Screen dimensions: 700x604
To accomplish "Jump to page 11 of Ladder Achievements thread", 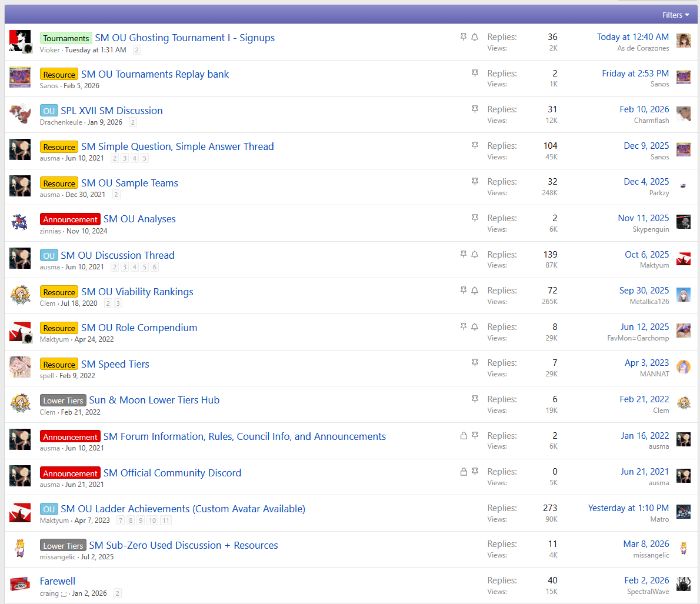I will point(166,520).
